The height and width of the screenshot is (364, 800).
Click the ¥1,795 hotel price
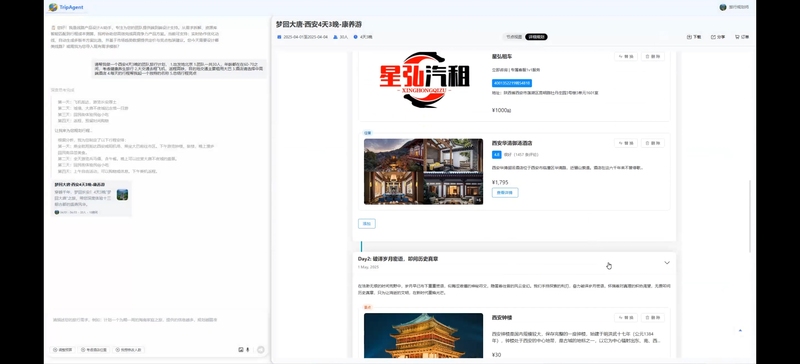(x=500, y=182)
